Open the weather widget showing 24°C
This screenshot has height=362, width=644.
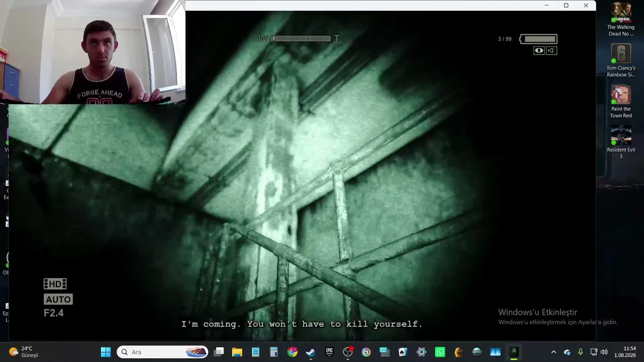(24, 352)
